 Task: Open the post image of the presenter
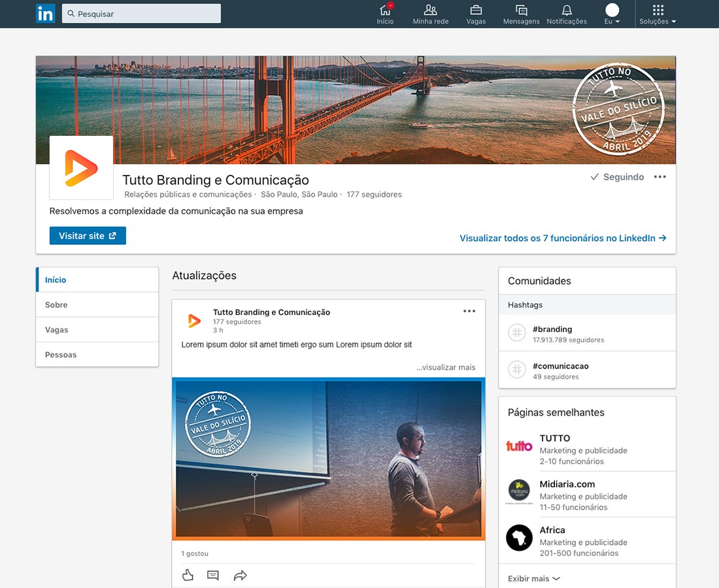tap(328, 459)
